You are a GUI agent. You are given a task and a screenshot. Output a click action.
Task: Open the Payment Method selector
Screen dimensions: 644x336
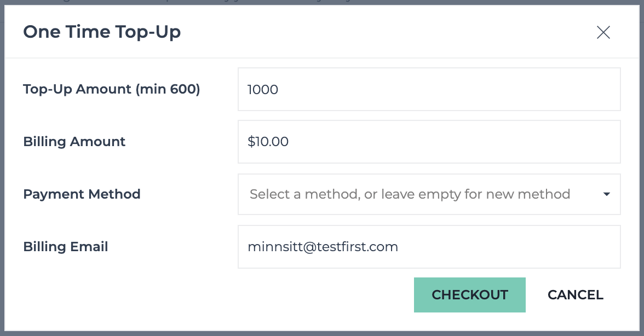tap(429, 194)
